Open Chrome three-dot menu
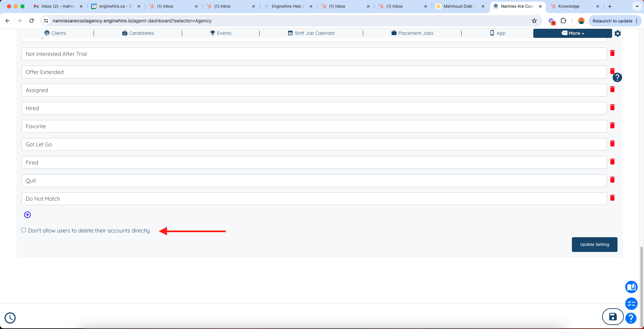 pyautogui.click(x=637, y=21)
